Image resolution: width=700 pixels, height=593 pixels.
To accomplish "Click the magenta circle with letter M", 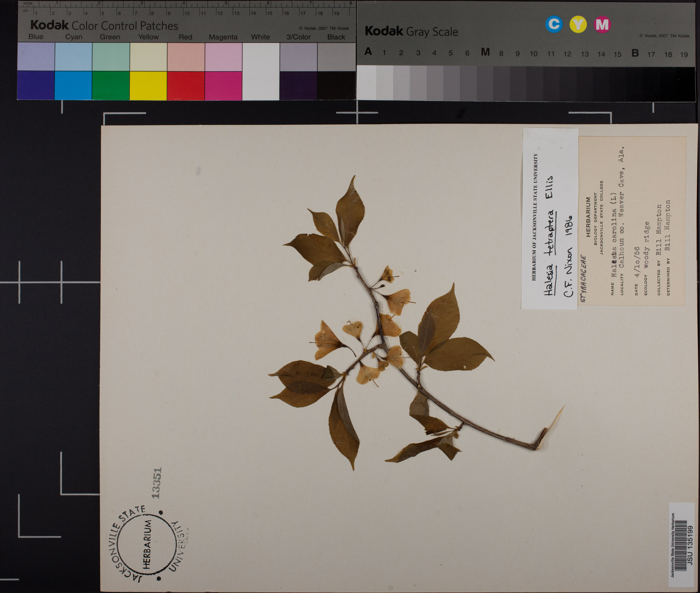I will click(x=602, y=24).
